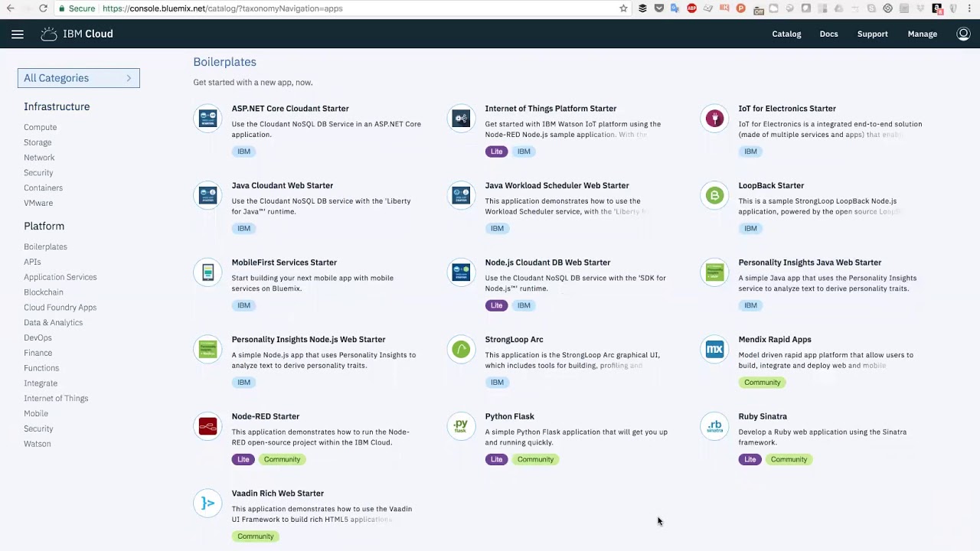The image size is (980, 551).
Task: Click the Internet of Things Platform Starter icon
Action: pyautogui.click(x=461, y=119)
